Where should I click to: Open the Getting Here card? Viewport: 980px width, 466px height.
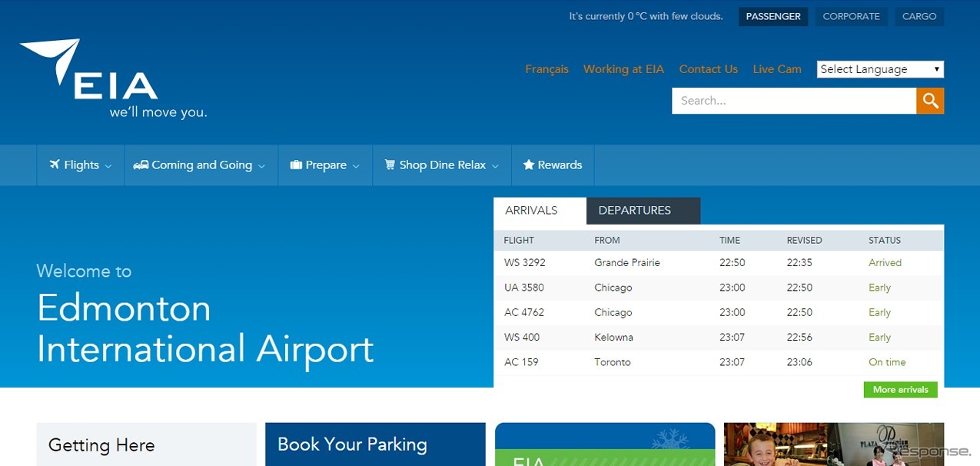click(x=147, y=444)
